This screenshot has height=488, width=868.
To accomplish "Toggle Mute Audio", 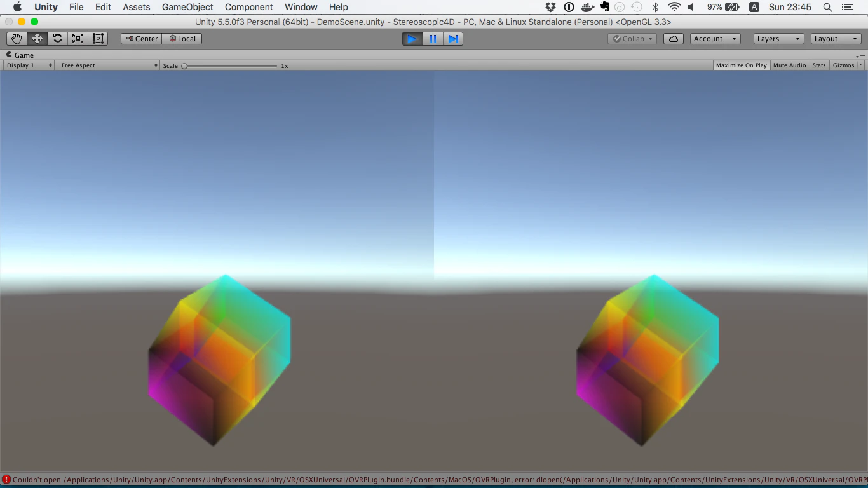I will (789, 65).
